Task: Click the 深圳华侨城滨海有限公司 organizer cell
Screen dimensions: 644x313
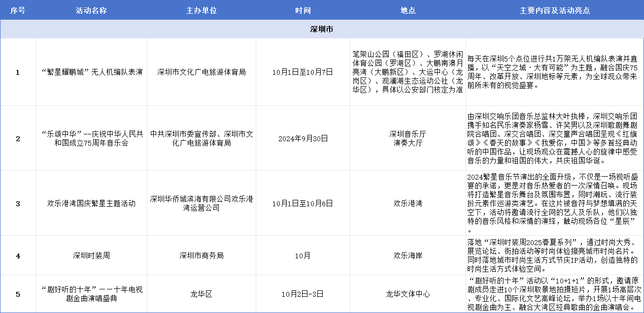Action: click(201, 203)
